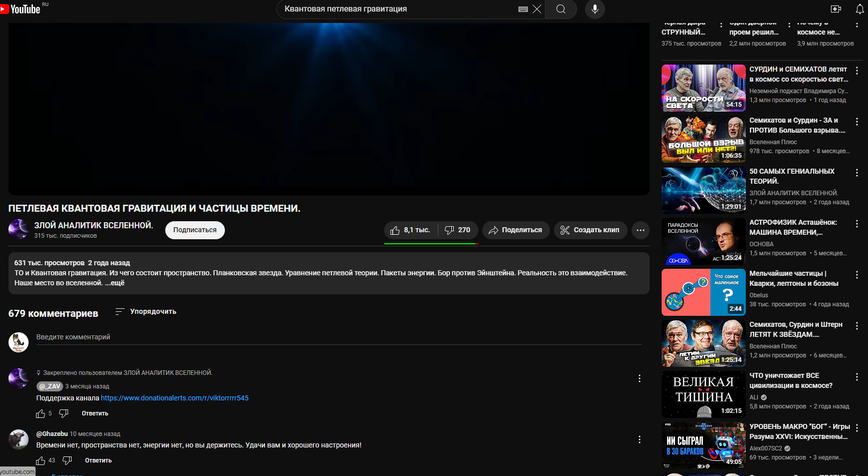868x476 pixels.
Task: Open the Create video icon
Action: pos(835,9)
